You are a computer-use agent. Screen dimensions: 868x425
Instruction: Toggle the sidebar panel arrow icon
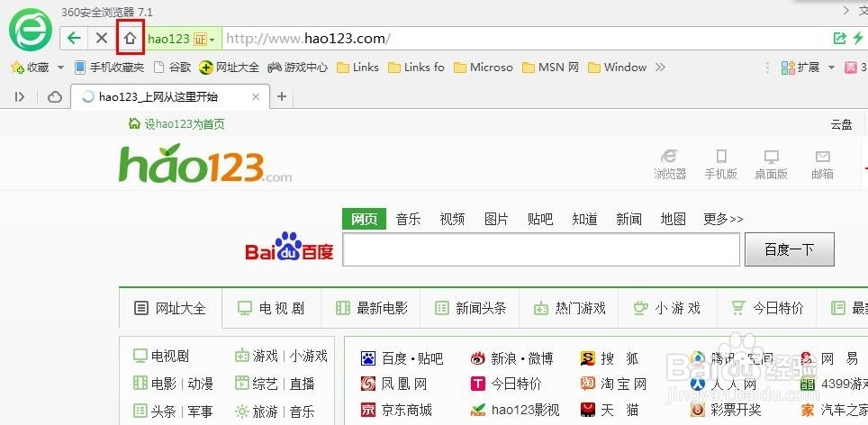pos(20,97)
